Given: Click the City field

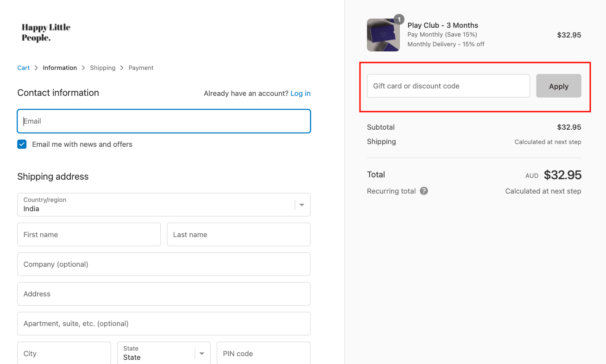Looking at the screenshot, I should (x=64, y=353).
